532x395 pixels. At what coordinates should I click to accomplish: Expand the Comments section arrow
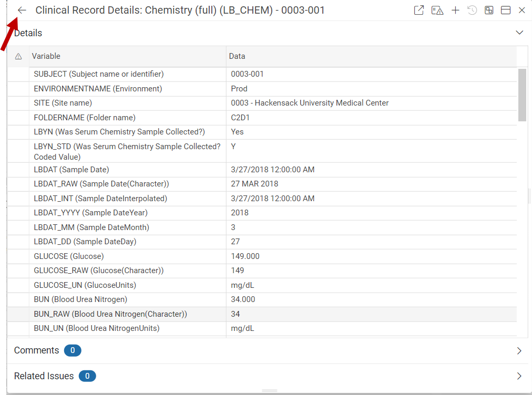click(519, 350)
